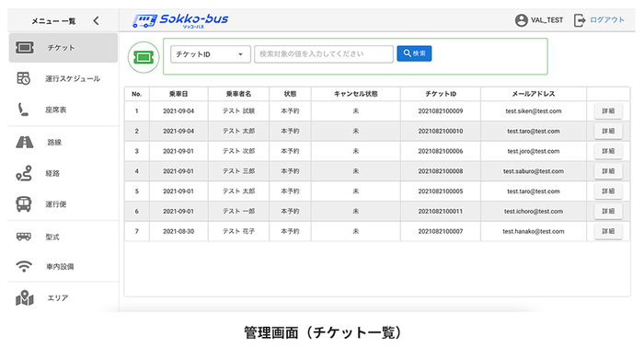Open the 運行スケジュール menu item
The image size is (644, 348).
[x=63, y=78]
